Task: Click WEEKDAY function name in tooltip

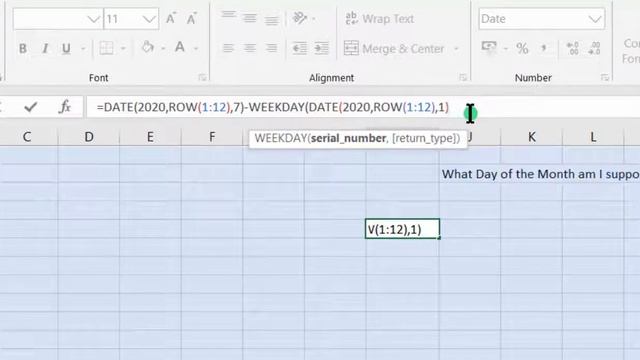Action: tap(280, 138)
